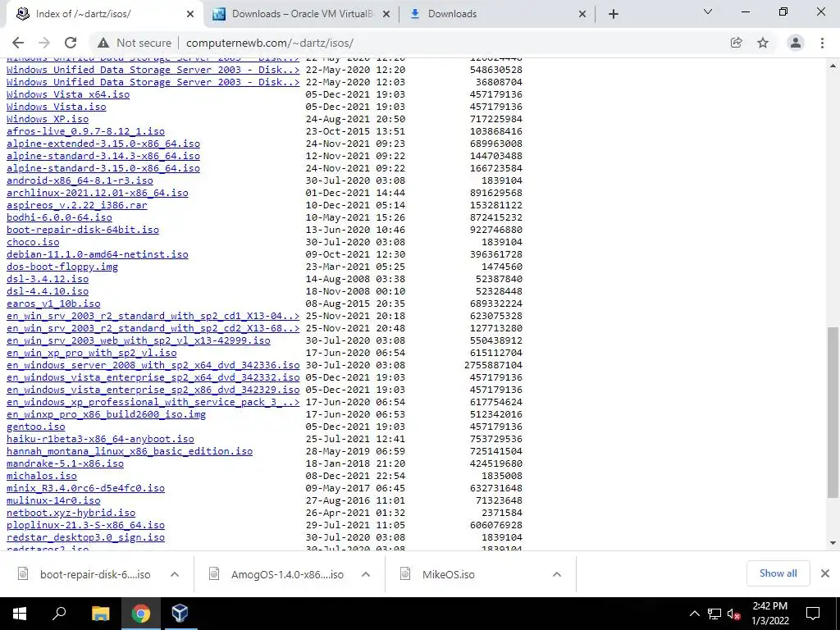840x630 pixels.
Task: Show all downloads
Action: click(x=778, y=573)
